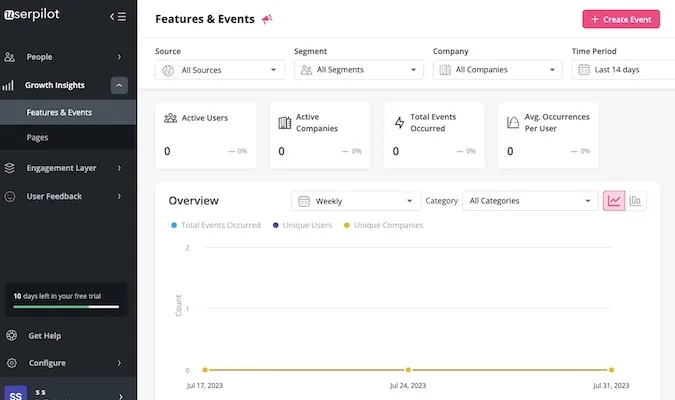Click the Active Users card icon
The image size is (675, 400).
click(x=170, y=118)
